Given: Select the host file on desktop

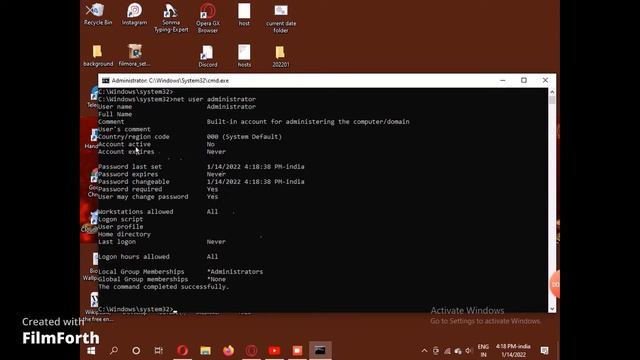Looking at the screenshot, I should point(244,14).
